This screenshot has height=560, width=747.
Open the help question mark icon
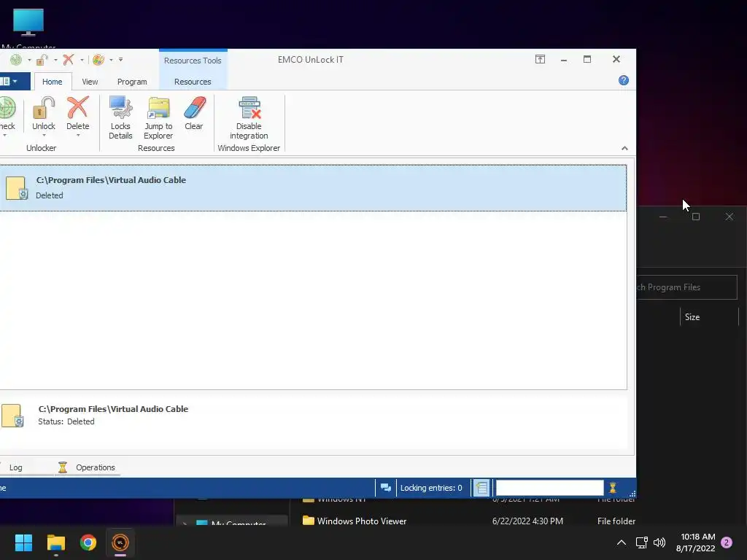(624, 80)
